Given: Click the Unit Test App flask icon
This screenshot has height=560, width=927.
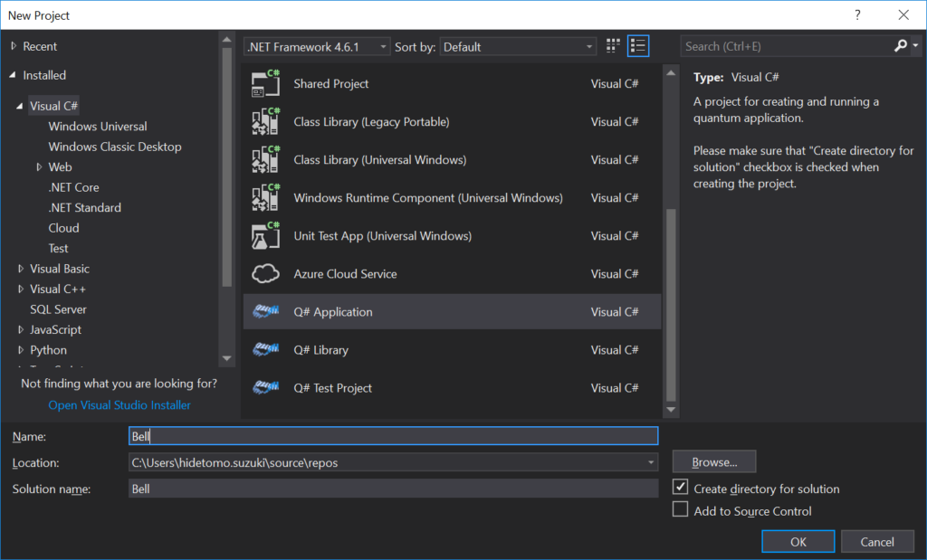Looking at the screenshot, I should pos(265,236).
